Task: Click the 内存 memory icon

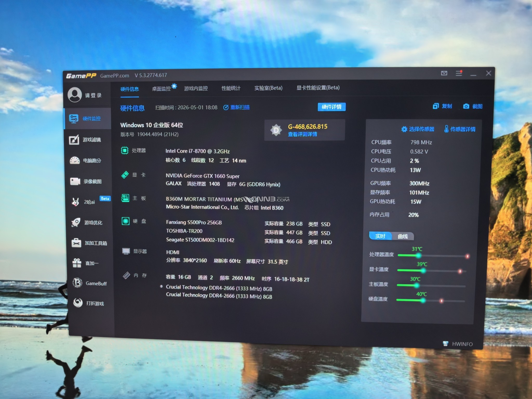Action: (x=126, y=275)
